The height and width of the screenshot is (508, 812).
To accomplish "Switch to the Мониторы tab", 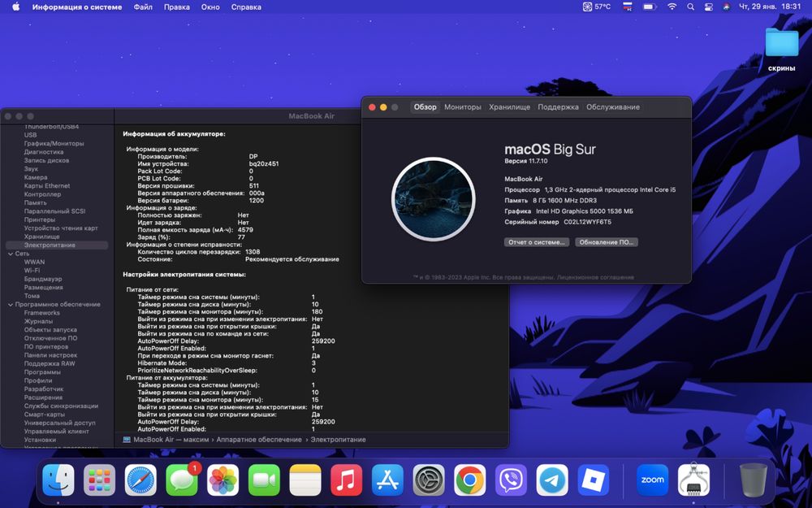I will coord(463,106).
